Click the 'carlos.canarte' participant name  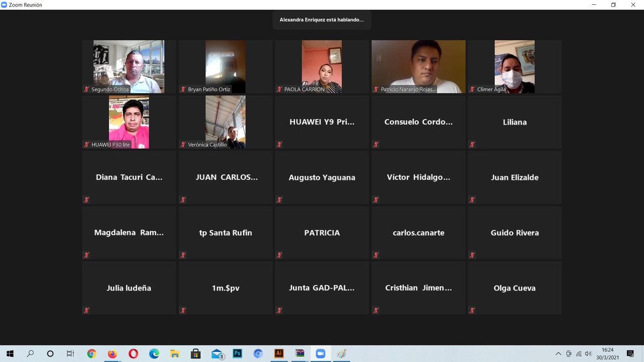click(x=419, y=232)
